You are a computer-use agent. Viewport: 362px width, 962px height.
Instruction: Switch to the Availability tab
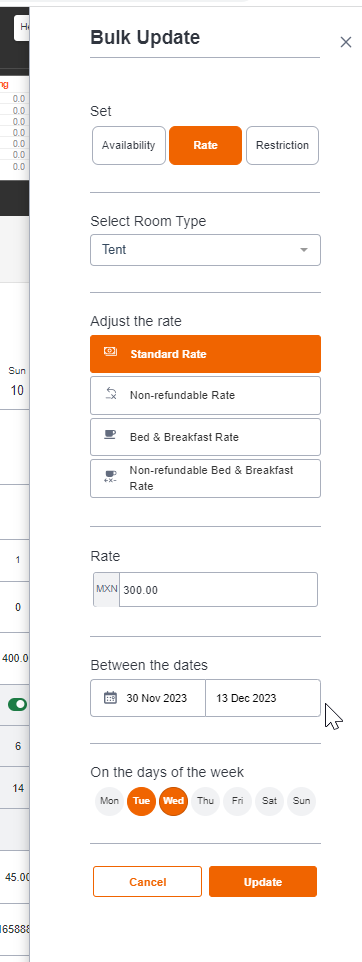[x=129, y=145]
